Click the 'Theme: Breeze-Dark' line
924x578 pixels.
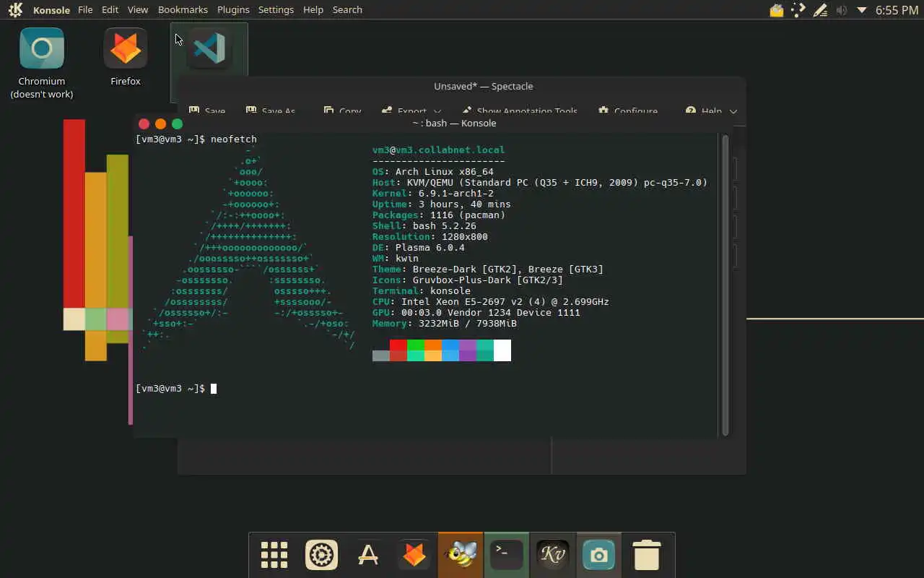[x=488, y=269]
